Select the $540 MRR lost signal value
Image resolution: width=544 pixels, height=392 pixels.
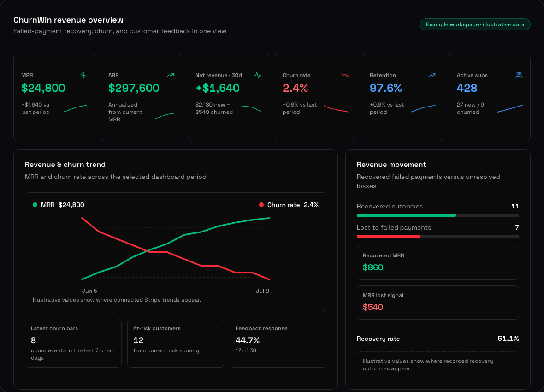click(x=373, y=307)
